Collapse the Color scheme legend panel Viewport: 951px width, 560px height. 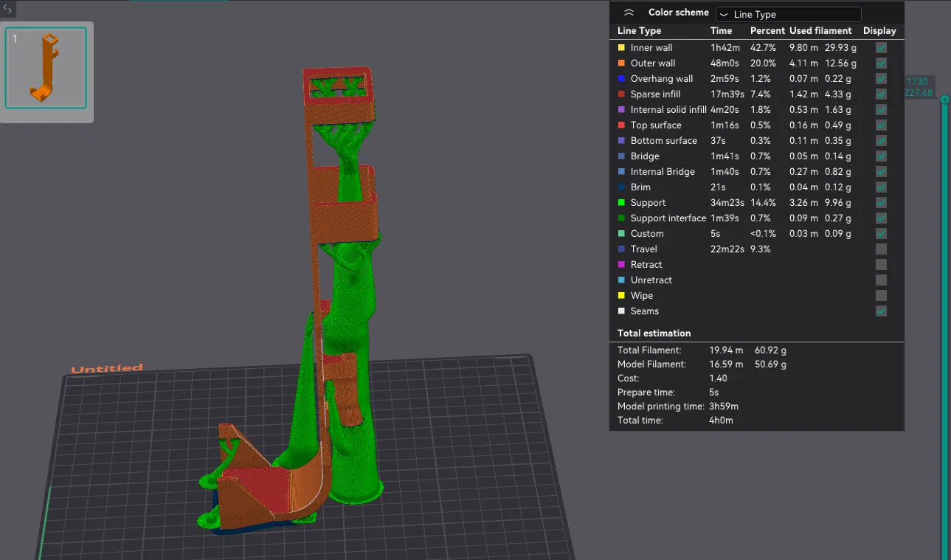pos(629,13)
